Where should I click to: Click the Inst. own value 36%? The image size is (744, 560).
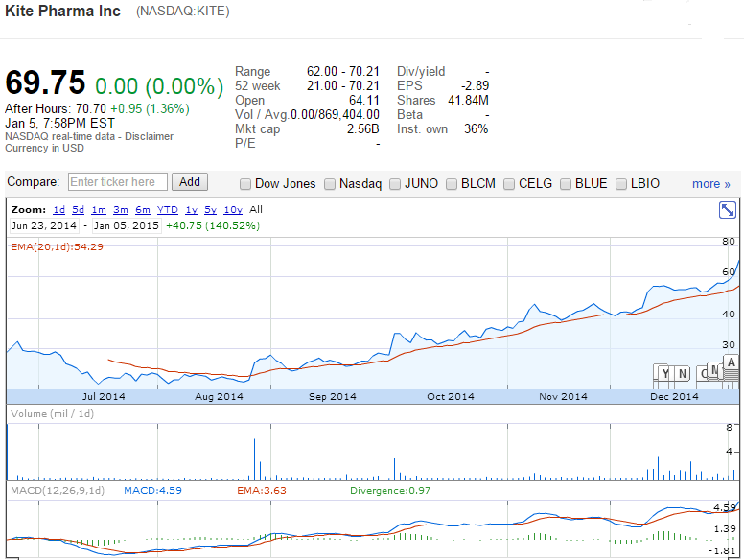(x=476, y=129)
